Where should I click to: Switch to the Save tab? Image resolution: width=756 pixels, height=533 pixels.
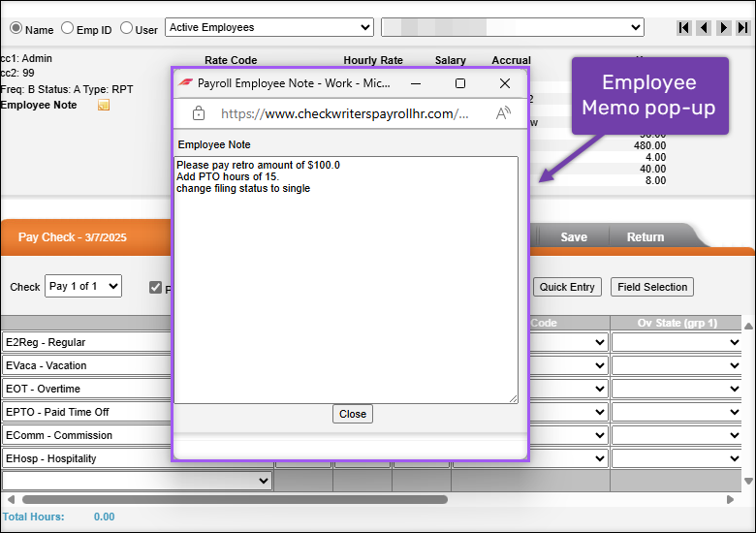point(573,237)
